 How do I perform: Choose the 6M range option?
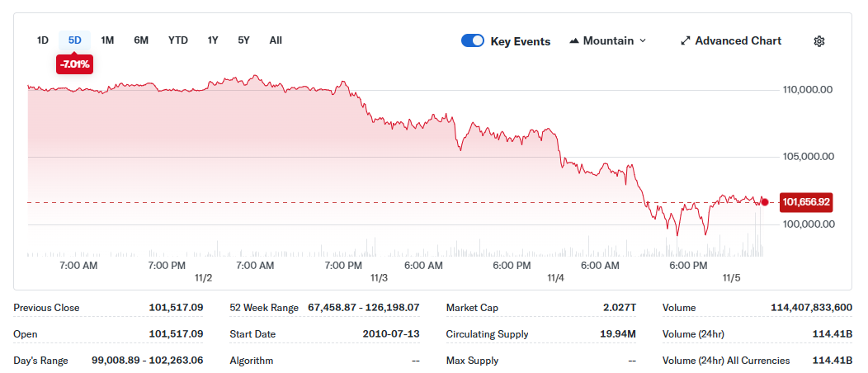point(141,40)
